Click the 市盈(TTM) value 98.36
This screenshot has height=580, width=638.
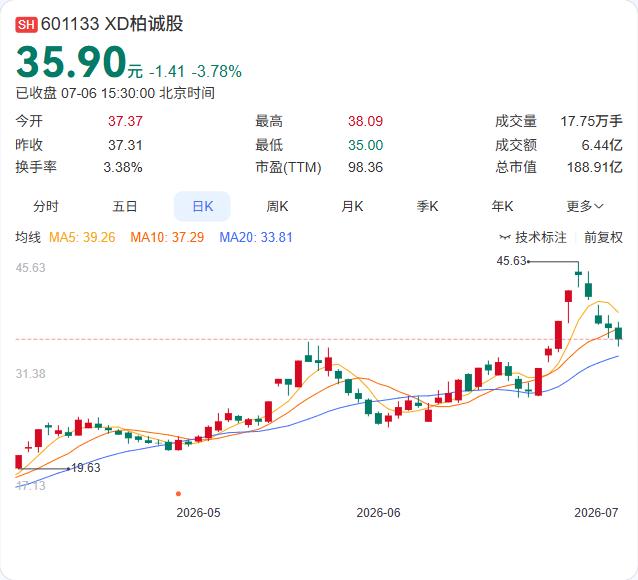click(365, 167)
